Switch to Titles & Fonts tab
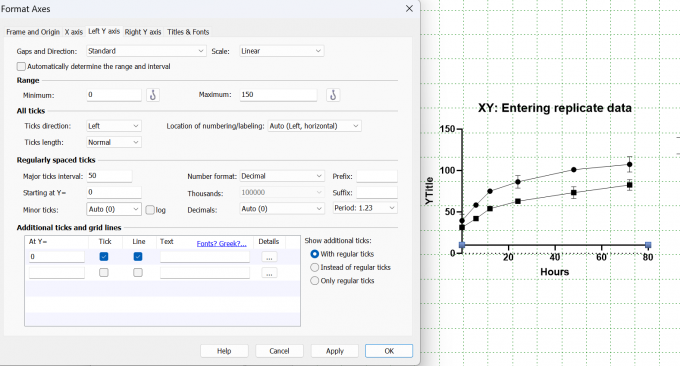Screen dimensions: 680x366 [188, 32]
